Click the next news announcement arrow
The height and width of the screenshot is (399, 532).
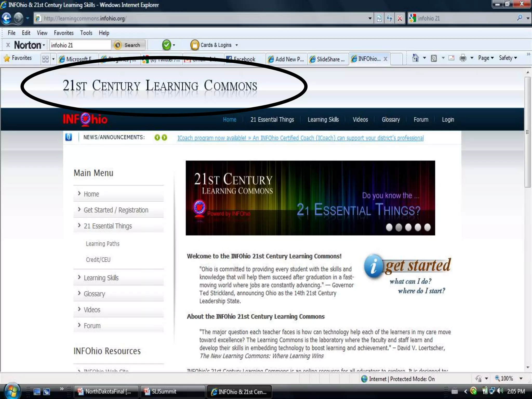tap(164, 137)
